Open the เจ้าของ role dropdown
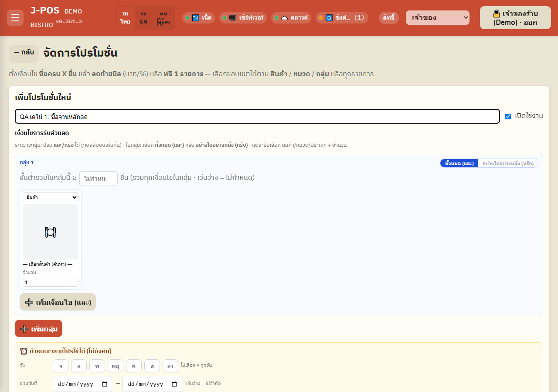 click(x=438, y=18)
